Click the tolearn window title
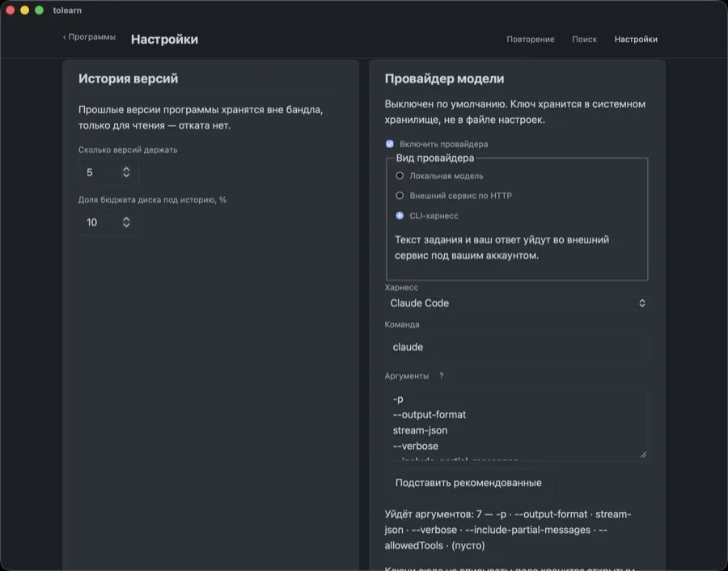Image resolution: width=728 pixels, height=571 pixels. 67,11
